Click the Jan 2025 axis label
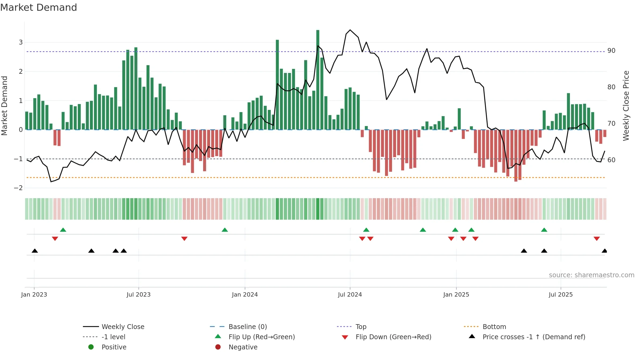 click(456, 294)
